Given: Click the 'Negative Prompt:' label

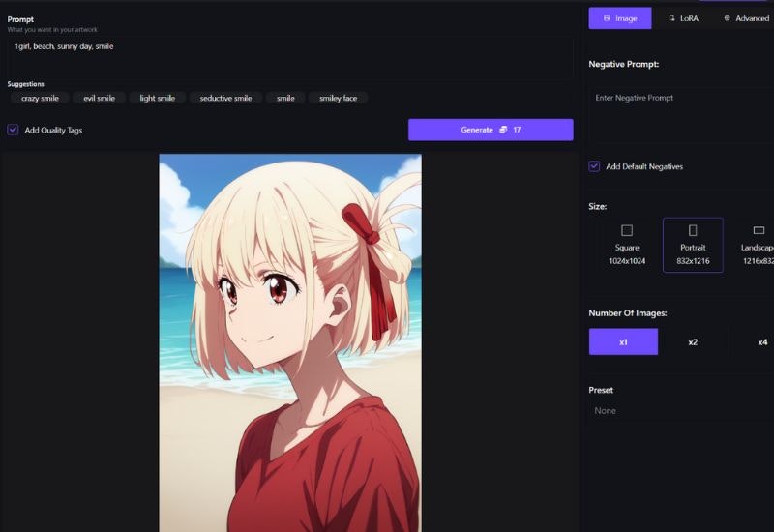Looking at the screenshot, I should pos(623,64).
